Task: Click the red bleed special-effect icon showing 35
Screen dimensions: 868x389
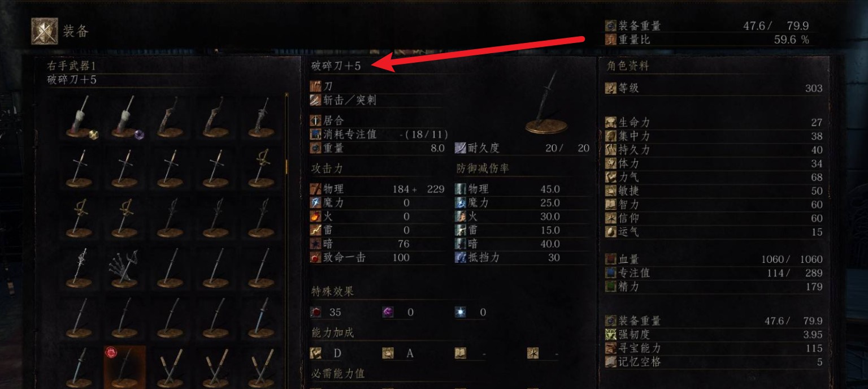Action: (x=316, y=312)
